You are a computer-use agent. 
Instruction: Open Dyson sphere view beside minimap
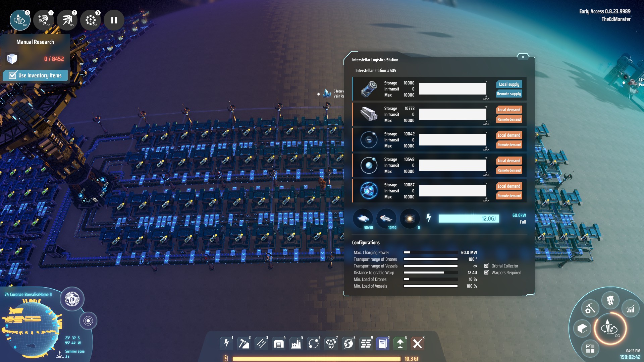click(72, 299)
